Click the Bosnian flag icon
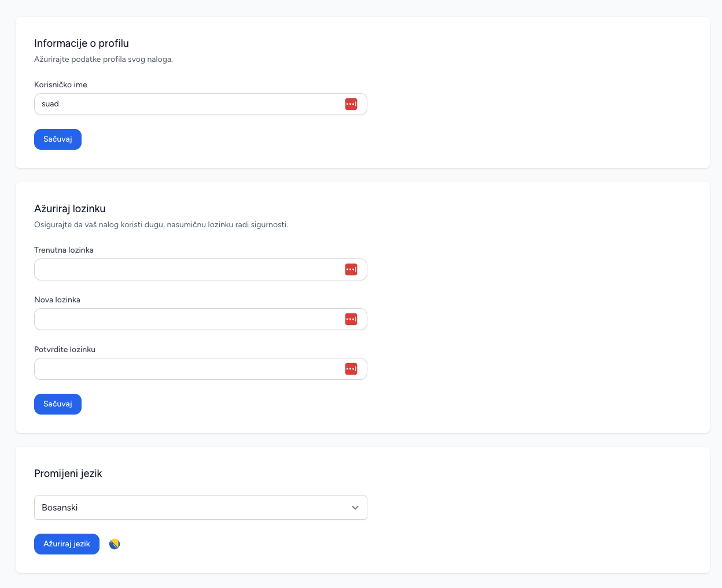 point(115,544)
